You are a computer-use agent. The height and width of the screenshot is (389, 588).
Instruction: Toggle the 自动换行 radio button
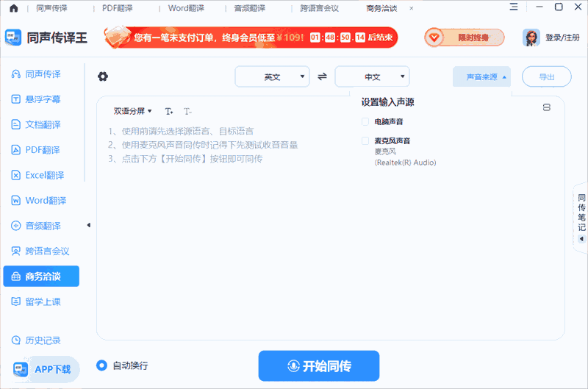tap(101, 365)
